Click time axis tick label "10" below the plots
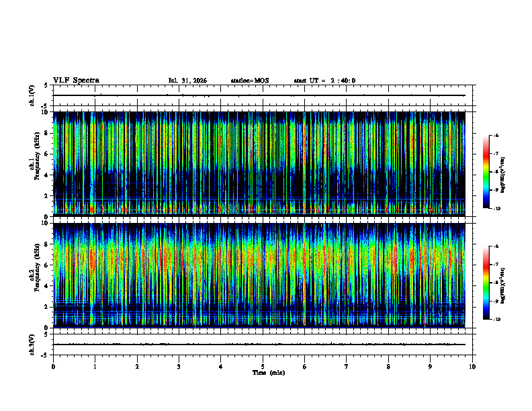The width and height of the screenshot is (532, 411). click(472, 367)
